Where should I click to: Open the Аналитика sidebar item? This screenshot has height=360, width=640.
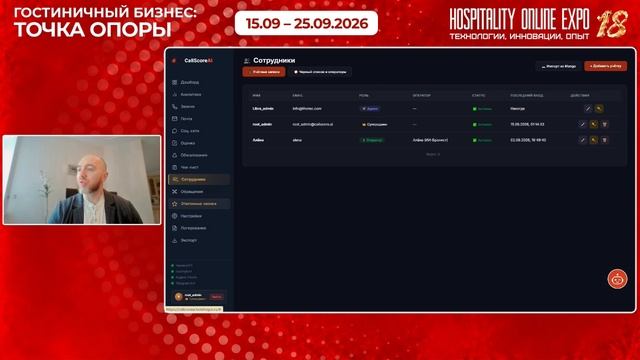199,94
